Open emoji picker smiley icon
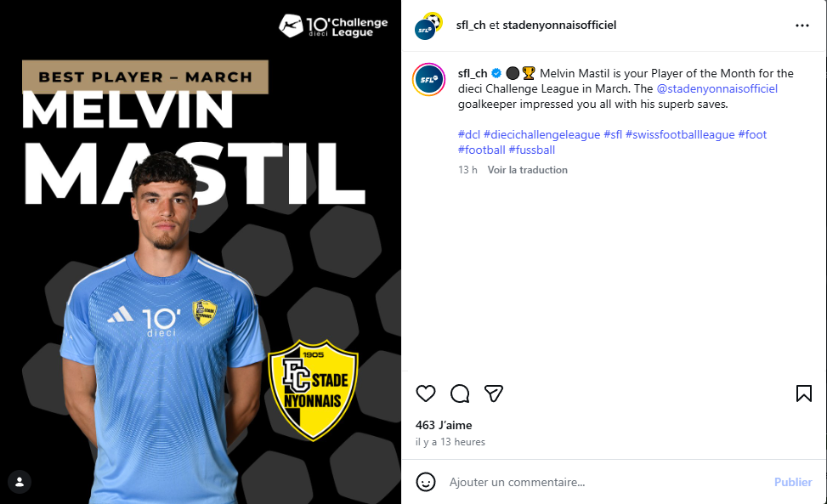Image resolution: width=827 pixels, height=504 pixels. (x=426, y=482)
